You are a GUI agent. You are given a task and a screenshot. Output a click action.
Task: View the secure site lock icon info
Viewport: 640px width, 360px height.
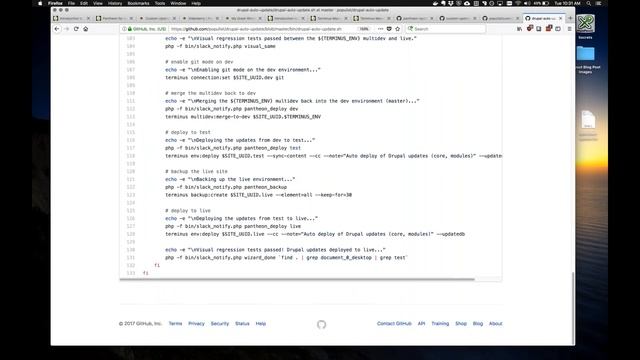click(x=130, y=29)
